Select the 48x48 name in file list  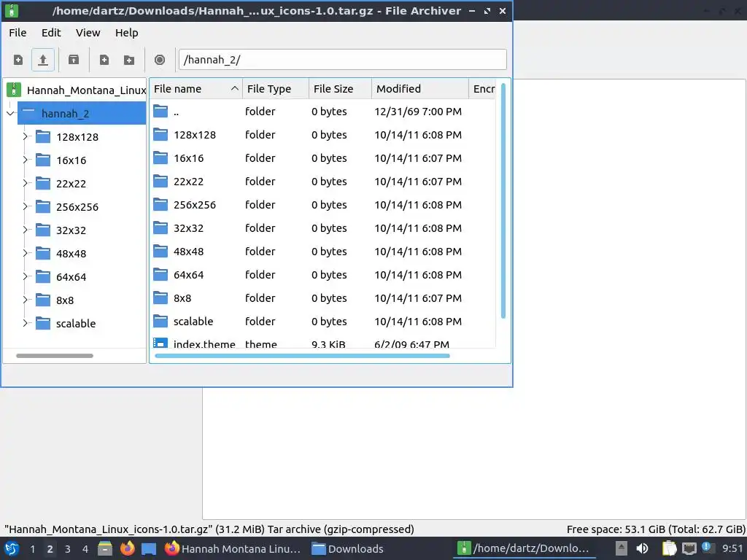point(188,252)
